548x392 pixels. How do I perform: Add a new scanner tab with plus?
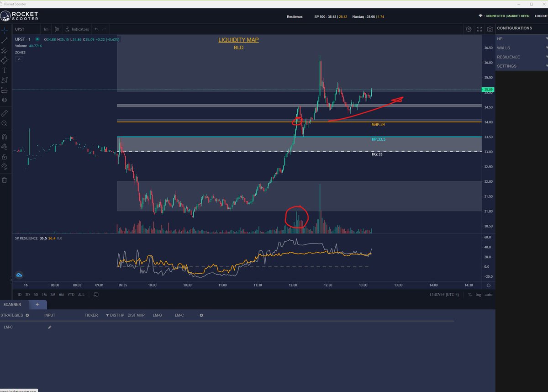point(37,304)
